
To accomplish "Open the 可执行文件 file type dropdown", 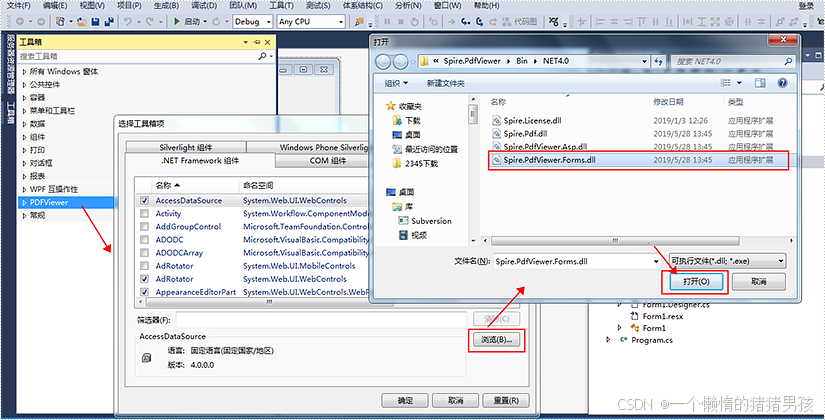I will (727, 261).
